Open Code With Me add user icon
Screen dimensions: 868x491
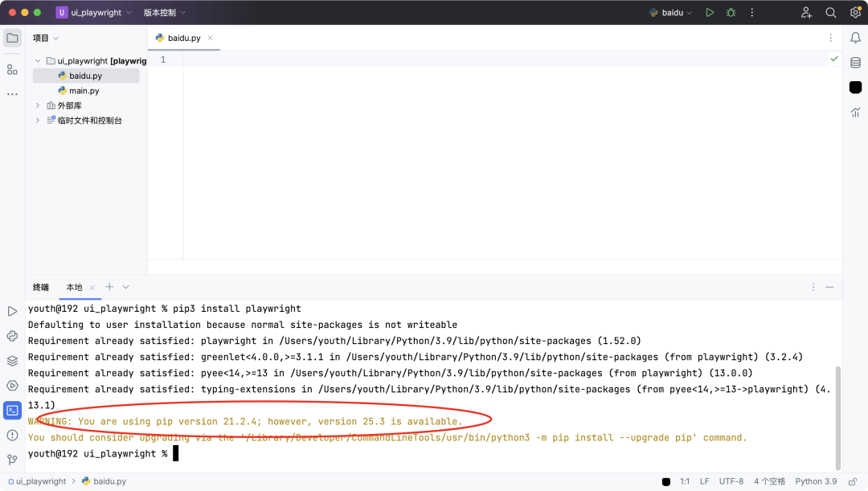tap(806, 12)
